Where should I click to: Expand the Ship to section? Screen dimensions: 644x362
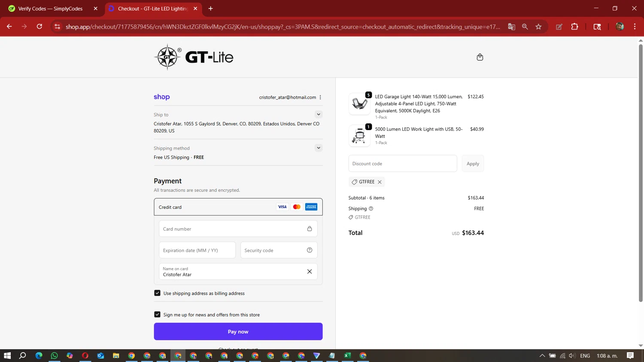319,115
